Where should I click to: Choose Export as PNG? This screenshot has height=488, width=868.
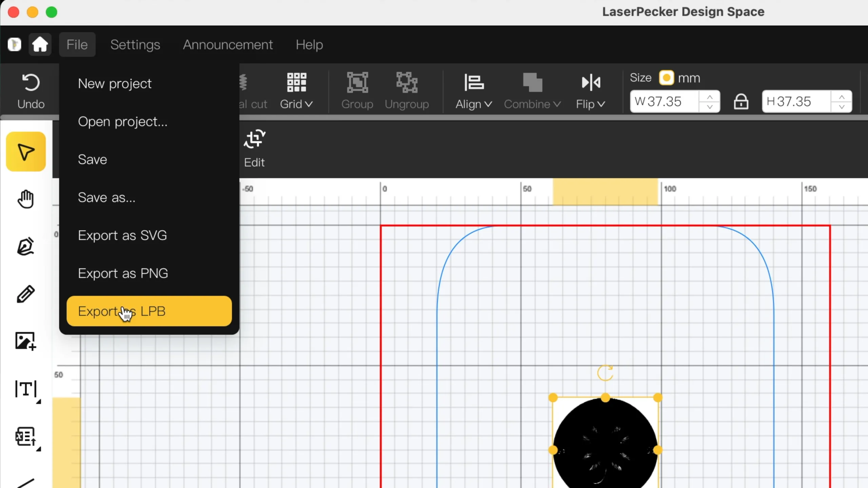[x=149, y=273]
